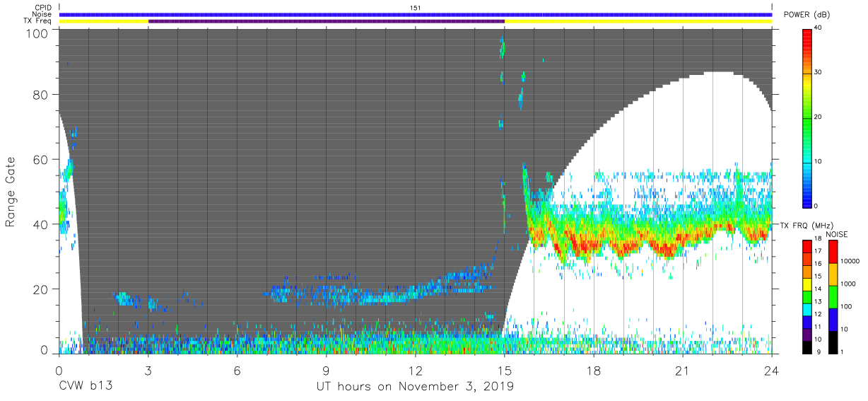Click the 'NOISE' legend title
The width and height of the screenshot is (868, 401).
click(837, 234)
